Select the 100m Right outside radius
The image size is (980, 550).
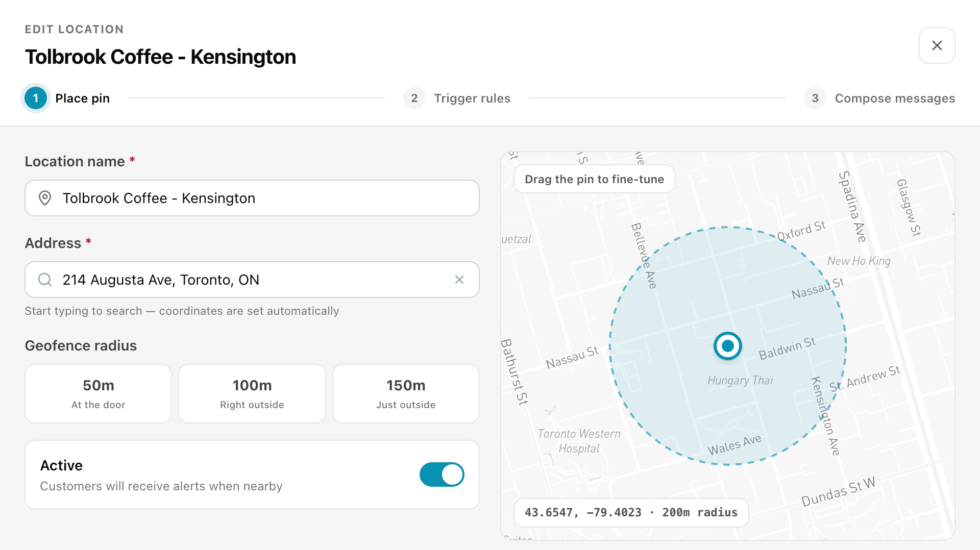click(252, 393)
